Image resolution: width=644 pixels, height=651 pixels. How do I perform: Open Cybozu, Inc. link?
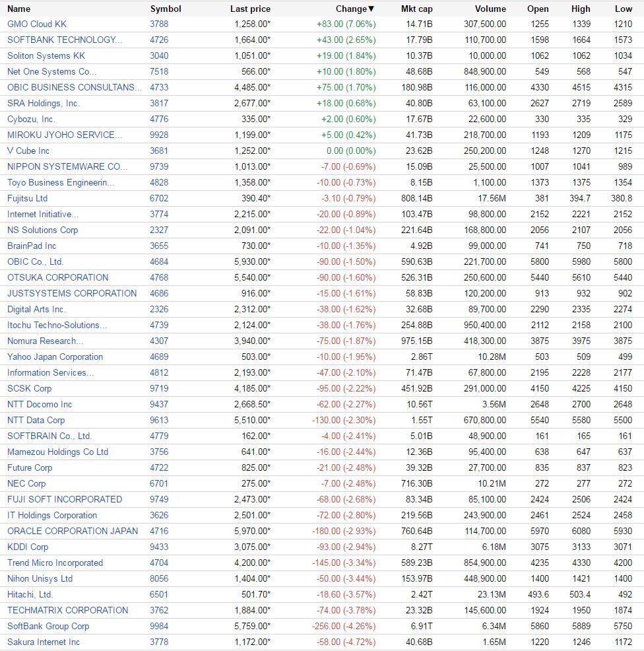click(31, 119)
